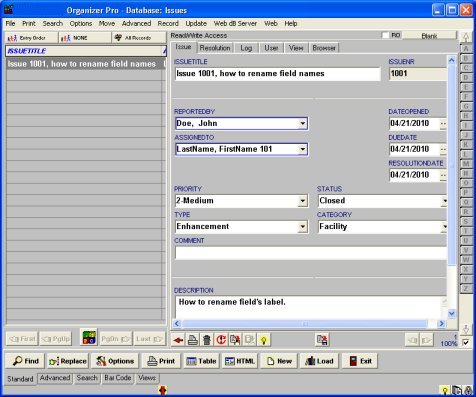Click the red marker icon at window bottom

point(163,390)
